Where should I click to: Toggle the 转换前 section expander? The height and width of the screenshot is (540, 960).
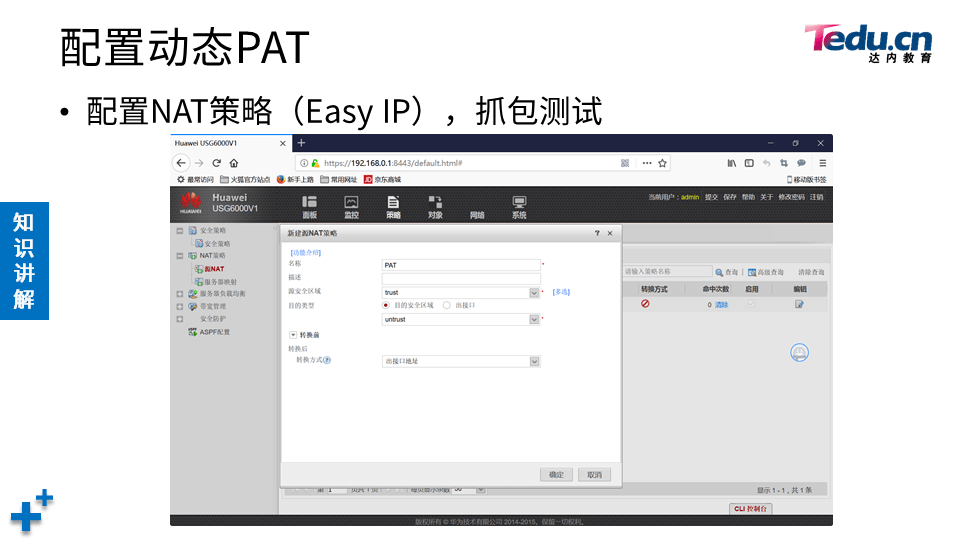point(293,335)
